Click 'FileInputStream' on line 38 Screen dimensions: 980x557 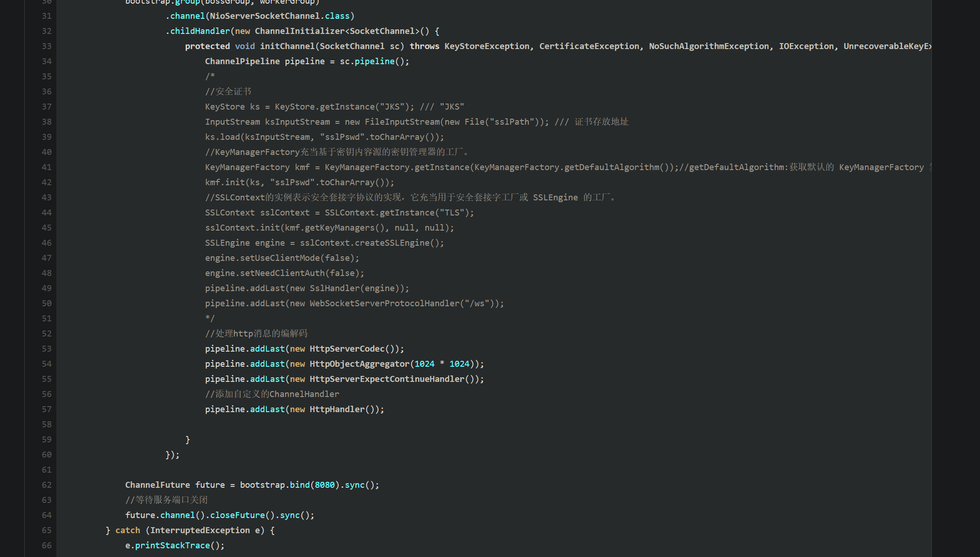pyautogui.click(x=402, y=122)
